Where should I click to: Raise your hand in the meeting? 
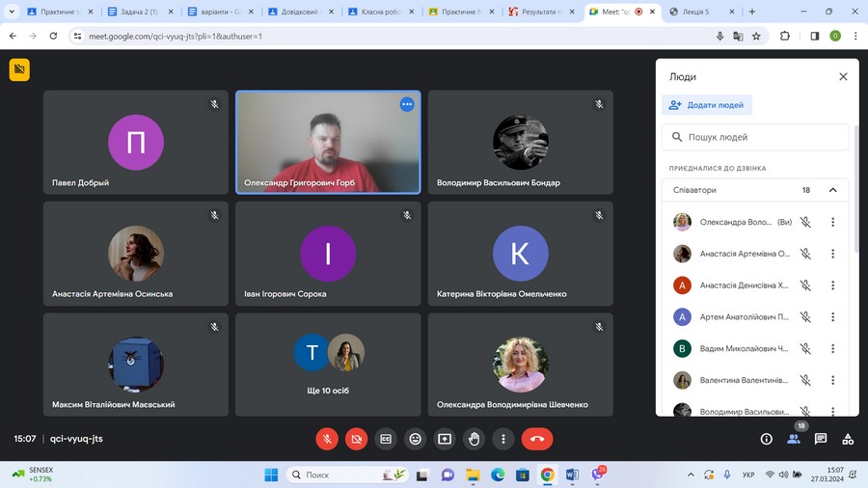pos(474,439)
